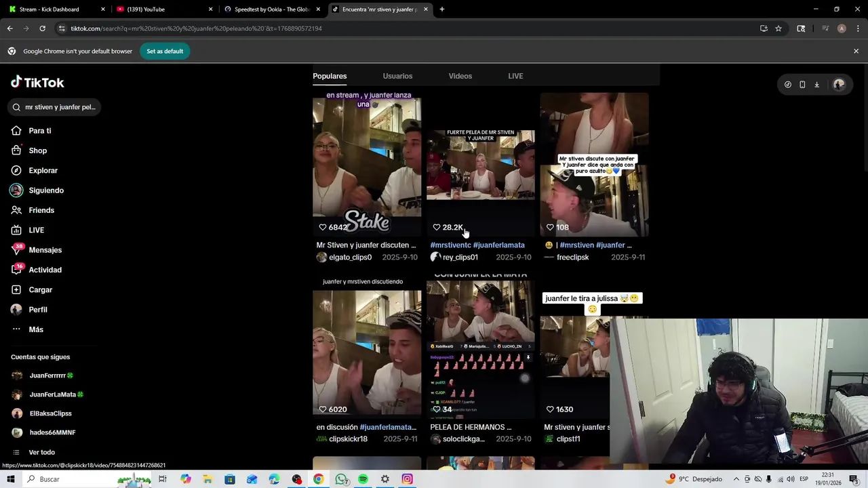The image size is (868, 488).
Task: Click 'PELEA DE HERMANOS ...' video title
Action: click(471, 427)
